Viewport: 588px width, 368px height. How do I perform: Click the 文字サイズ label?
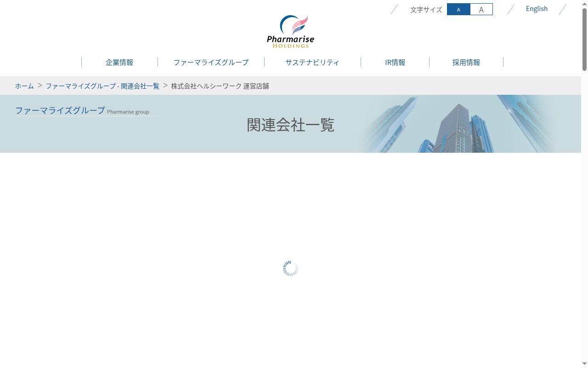[x=426, y=10]
